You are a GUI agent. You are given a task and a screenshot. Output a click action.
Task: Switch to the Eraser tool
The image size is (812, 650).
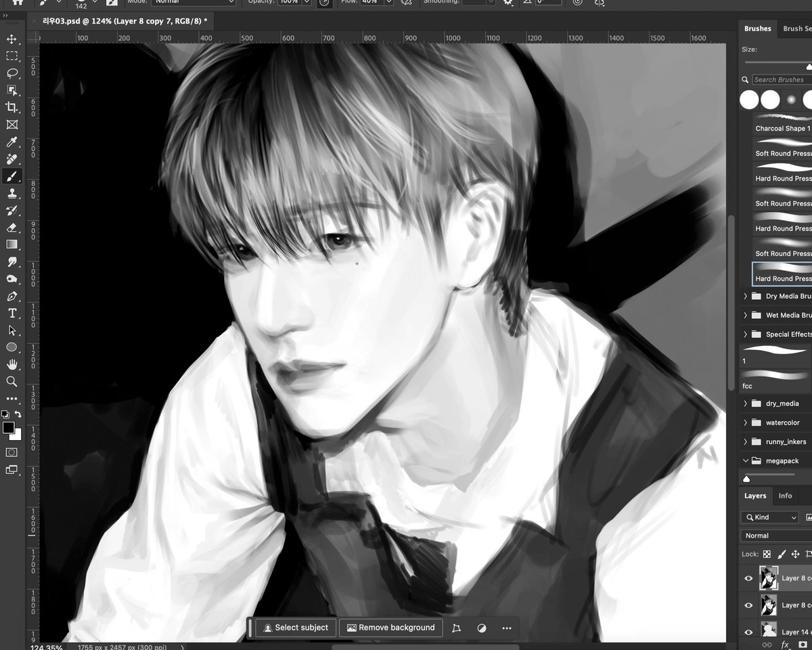tap(12, 227)
